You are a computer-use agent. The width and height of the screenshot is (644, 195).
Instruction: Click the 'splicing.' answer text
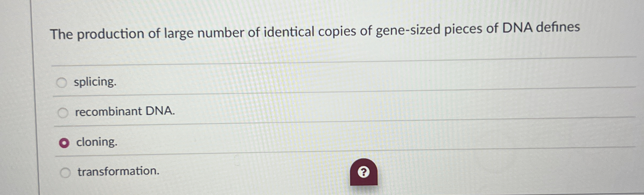[95, 82]
